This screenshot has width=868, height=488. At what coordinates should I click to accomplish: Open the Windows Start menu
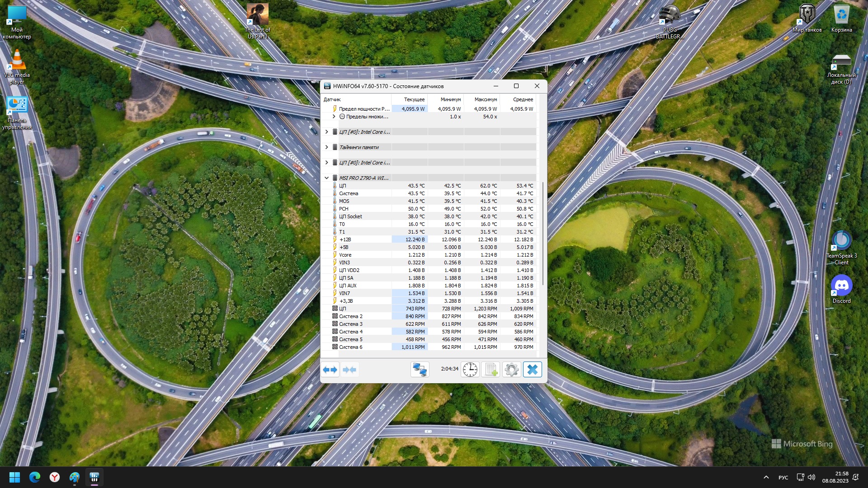(14, 477)
